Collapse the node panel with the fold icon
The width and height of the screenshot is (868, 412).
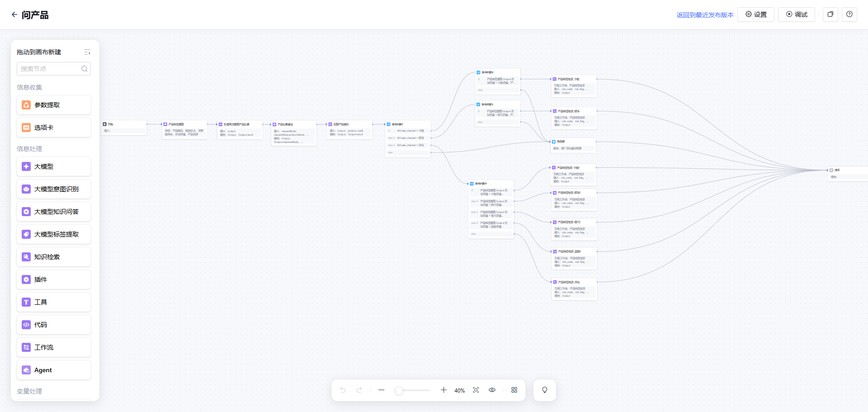87,52
